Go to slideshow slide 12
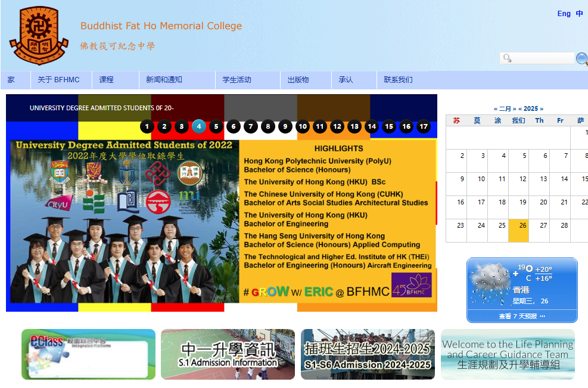This screenshot has height=388, width=588. coord(337,126)
